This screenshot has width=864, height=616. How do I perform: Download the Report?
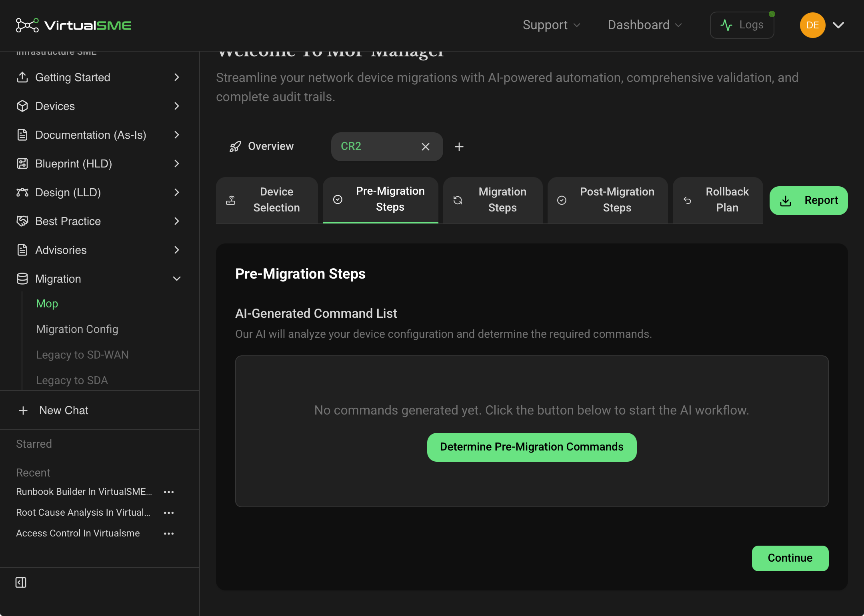point(808,201)
